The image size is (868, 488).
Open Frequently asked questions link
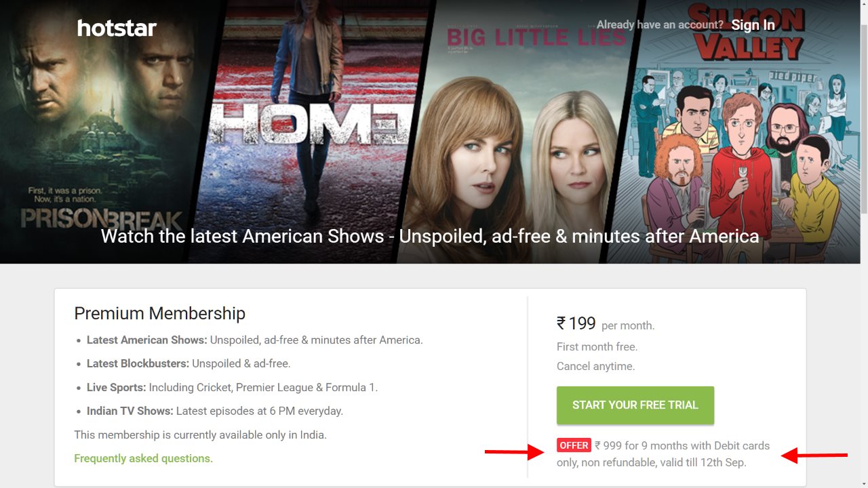(x=143, y=458)
